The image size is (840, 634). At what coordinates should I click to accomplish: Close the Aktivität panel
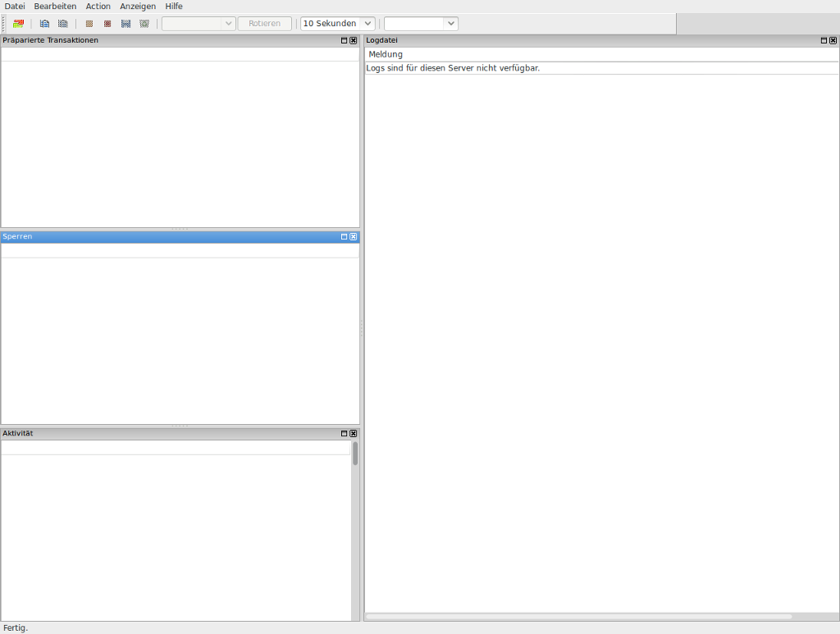[354, 433]
